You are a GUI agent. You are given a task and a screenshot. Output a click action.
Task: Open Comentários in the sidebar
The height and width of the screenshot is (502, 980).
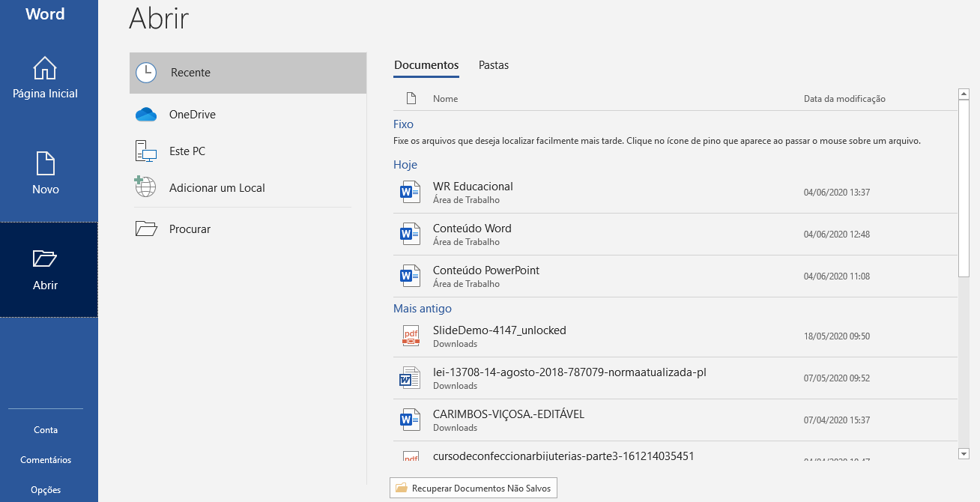coord(46,460)
